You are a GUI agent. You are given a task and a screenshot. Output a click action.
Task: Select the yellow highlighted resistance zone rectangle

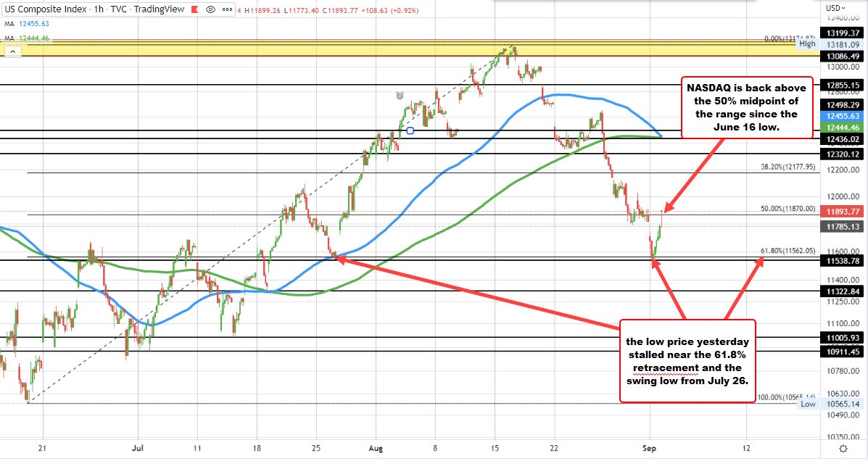[410, 48]
